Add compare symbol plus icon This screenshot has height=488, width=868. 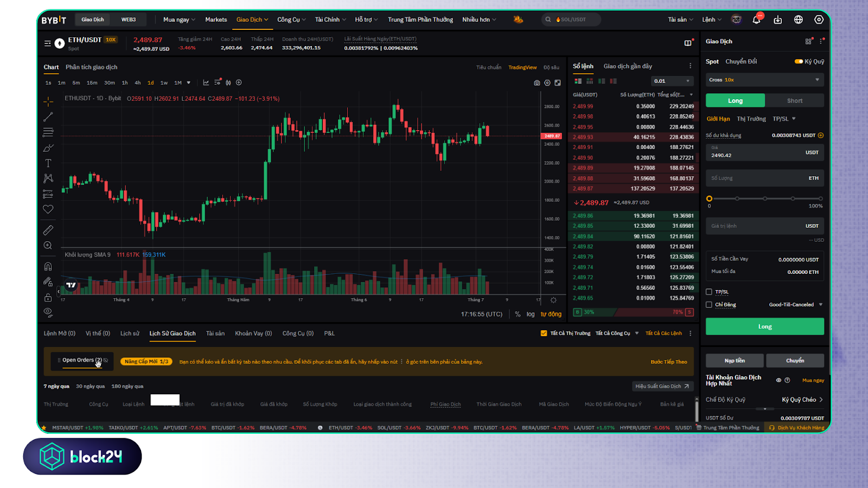tap(239, 82)
